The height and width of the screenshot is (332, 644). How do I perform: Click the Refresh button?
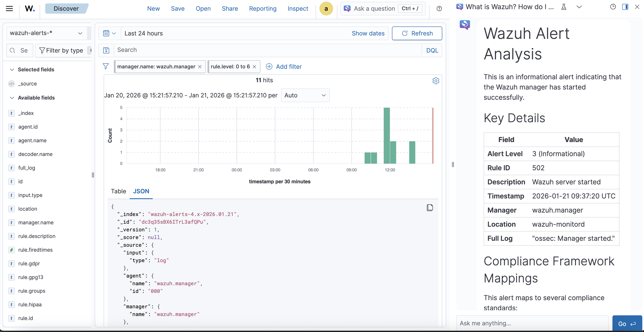(417, 33)
